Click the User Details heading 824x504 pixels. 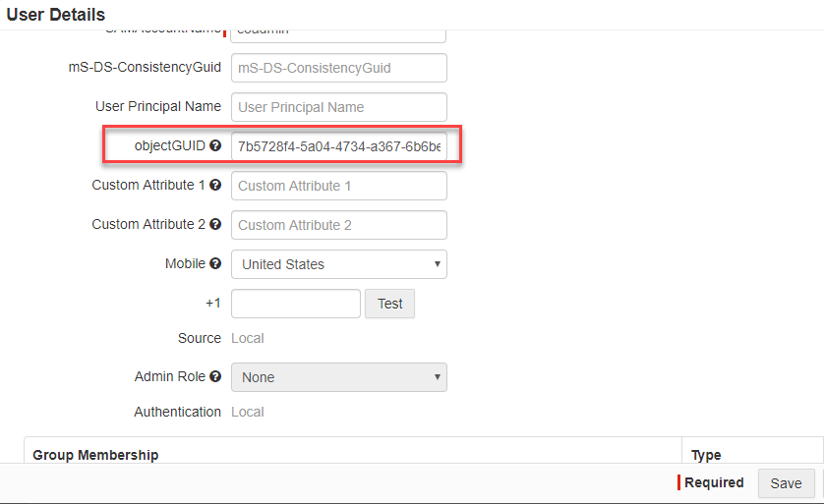pos(56,15)
